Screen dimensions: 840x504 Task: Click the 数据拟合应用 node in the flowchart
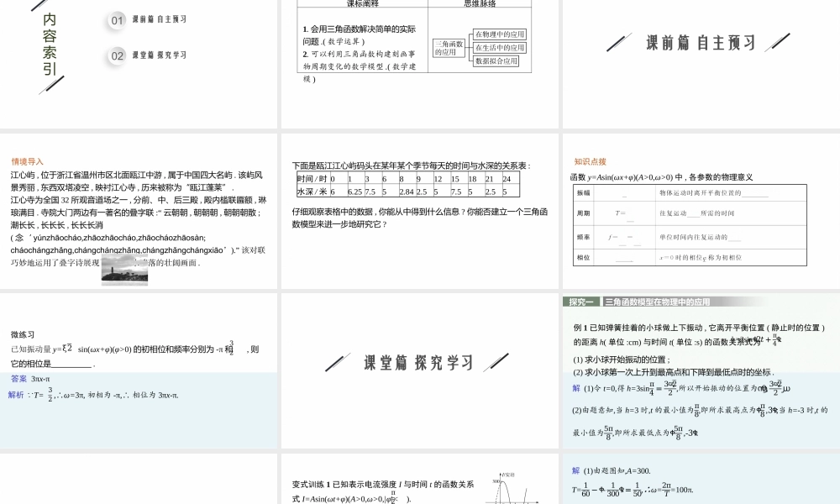pyautogui.click(x=496, y=61)
